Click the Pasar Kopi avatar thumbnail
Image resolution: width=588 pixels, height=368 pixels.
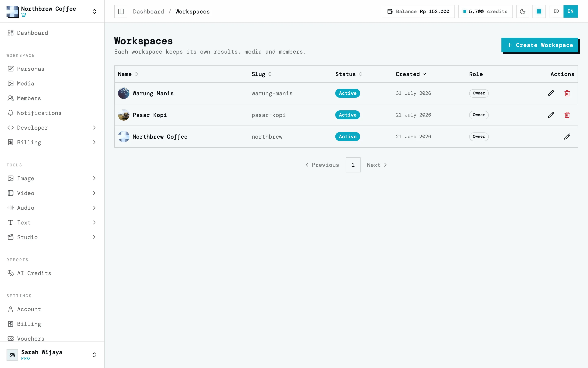coord(124,115)
